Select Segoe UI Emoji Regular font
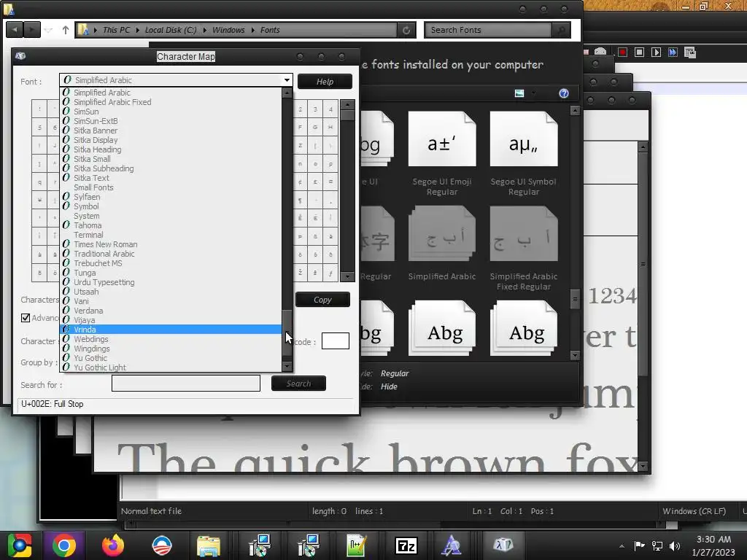Image resolution: width=747 pixels, height=560 pixels. pyautogui.click(x=441, y=153)
